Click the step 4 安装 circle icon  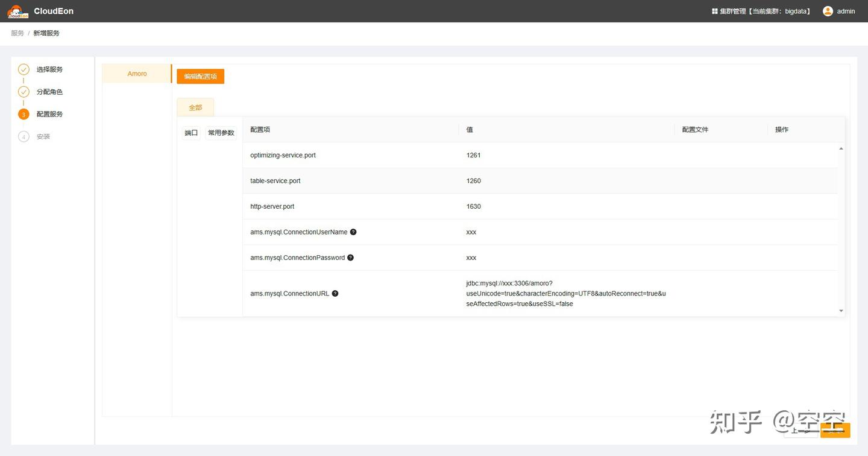click(x=24, y=137)
